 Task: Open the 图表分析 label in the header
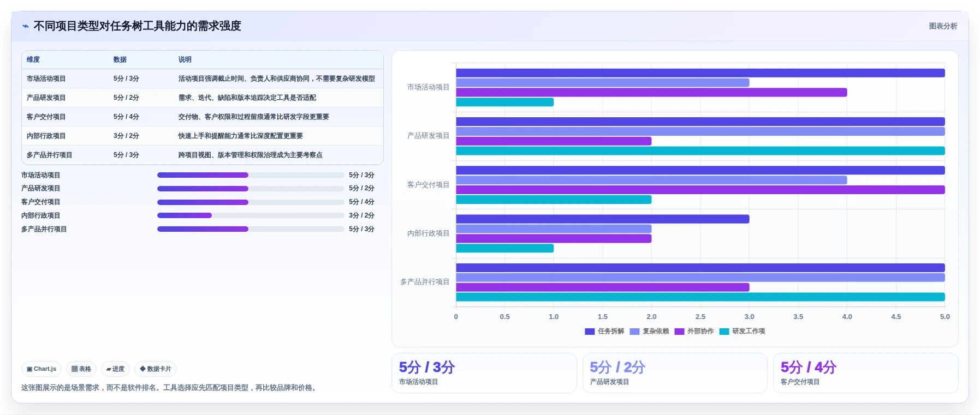click(x=943, y=26)
